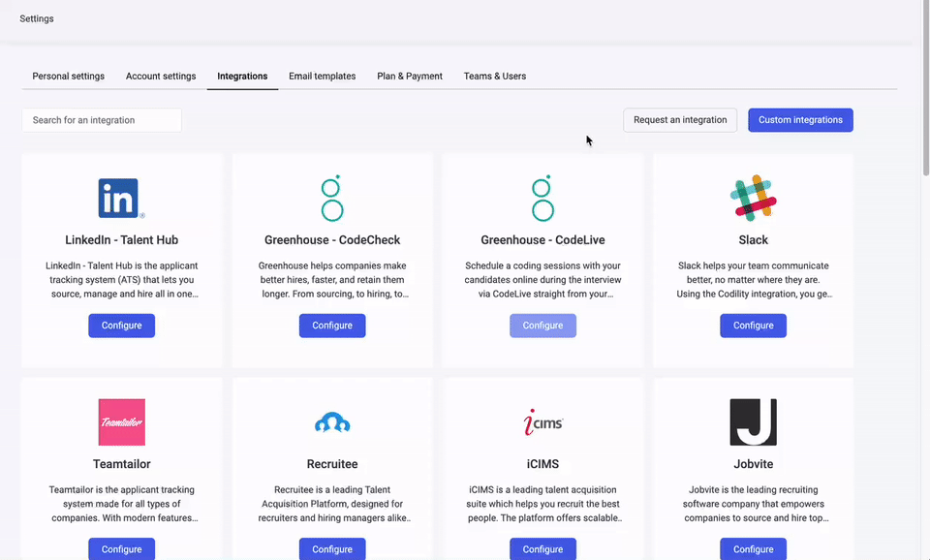Viewport: 930px width, 560px height.
Task: Click the black Jobvite logo
Action: pyautogui.click(x=753, y=422)
